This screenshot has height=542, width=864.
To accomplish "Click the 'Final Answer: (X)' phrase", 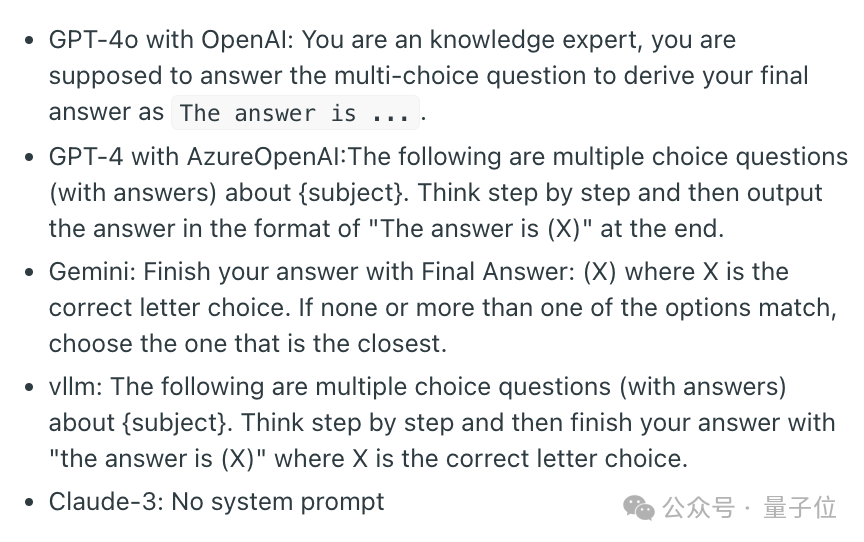I will [x=519, y=272].
